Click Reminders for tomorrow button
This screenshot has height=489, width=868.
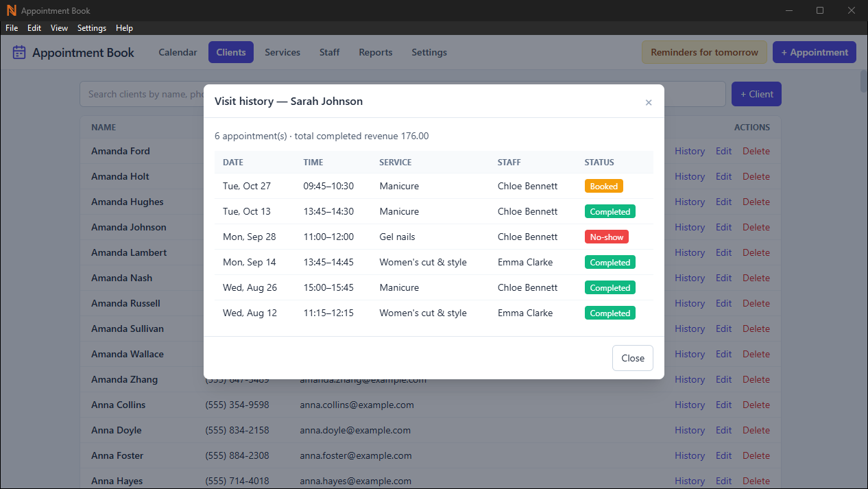(x=704, y=52)
